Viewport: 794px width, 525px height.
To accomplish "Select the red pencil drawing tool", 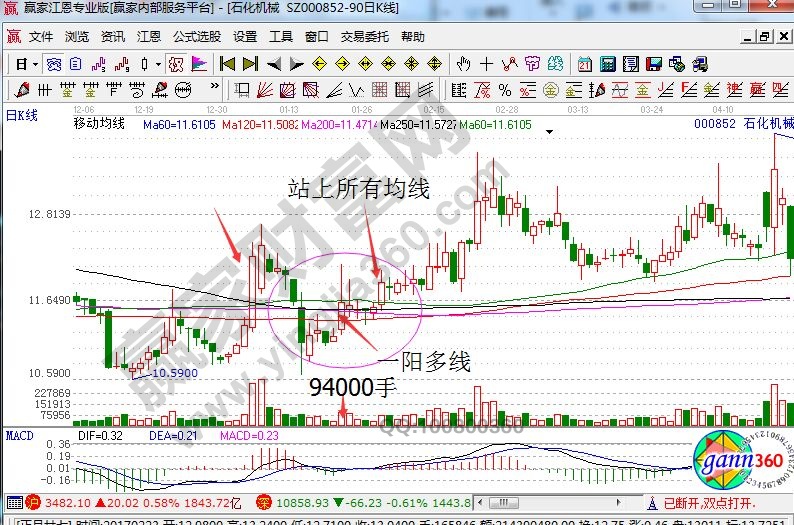I will pyautogui.click(x=22, y=90).
